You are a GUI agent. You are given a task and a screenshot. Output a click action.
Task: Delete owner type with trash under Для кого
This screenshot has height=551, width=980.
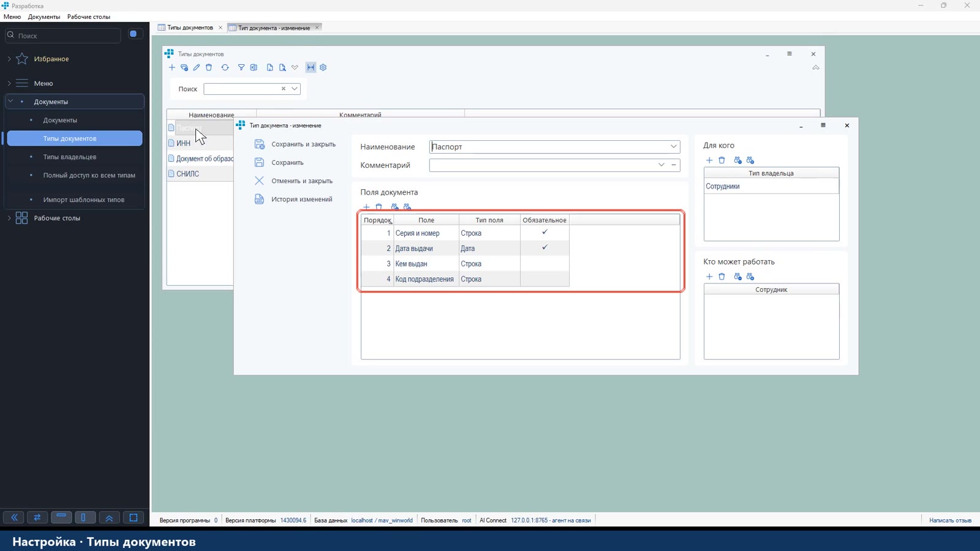(x=722, y=160)
